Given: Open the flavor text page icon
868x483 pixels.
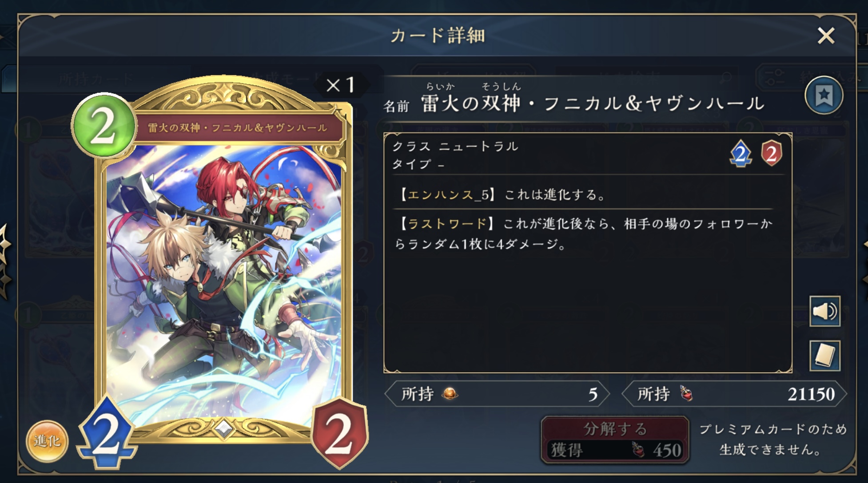Looking at the screenshot, I should [x=825, y=356].
